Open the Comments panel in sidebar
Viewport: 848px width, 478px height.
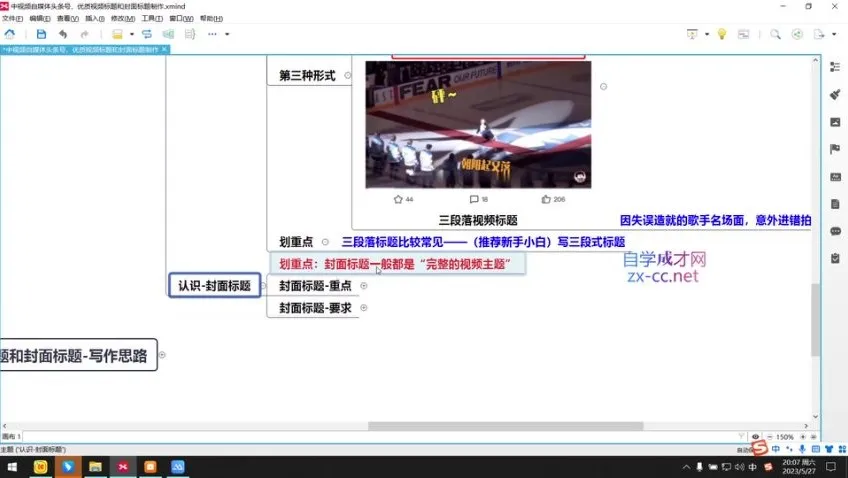(x=835, y=231)
